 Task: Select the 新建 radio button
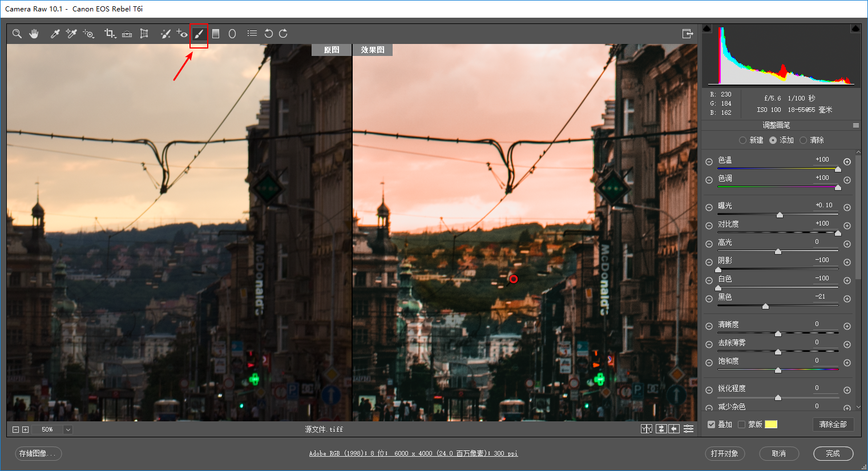(x=742, y=140)
